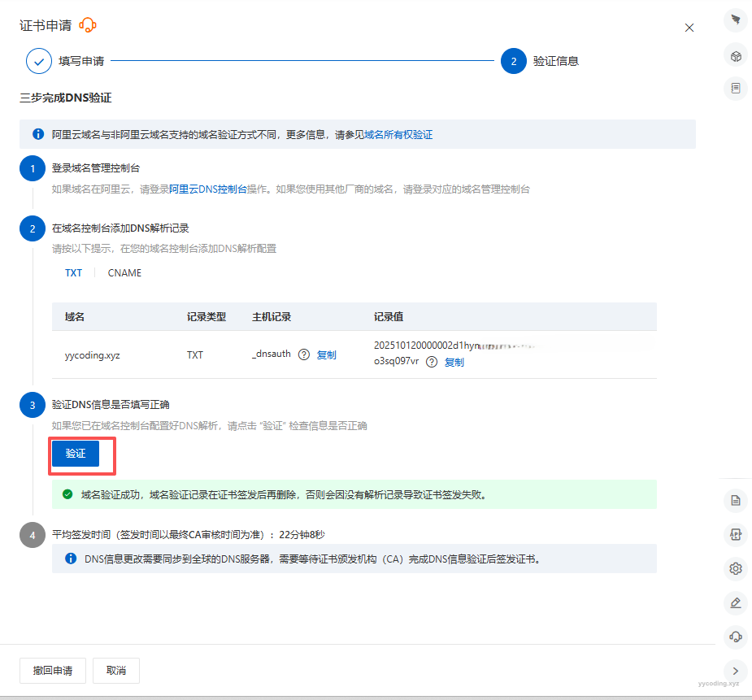Viewport: 752px width, 700px height.
Task: Click the pencil edit icon in sidebar
Action: point(736,602)
